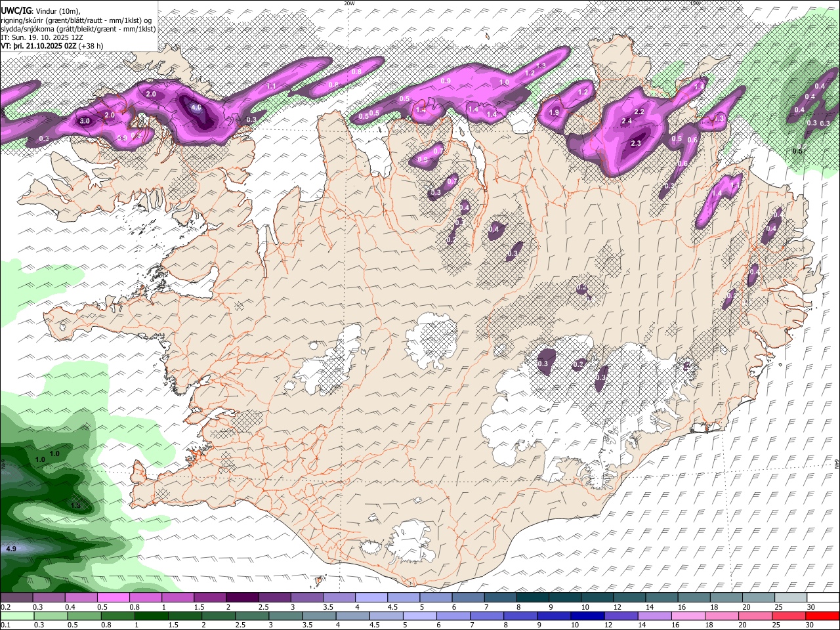This screenshot has height=630, width=840.
Task: Click the rigning/skúrir legend description line
Action: [x=75, y=20]
